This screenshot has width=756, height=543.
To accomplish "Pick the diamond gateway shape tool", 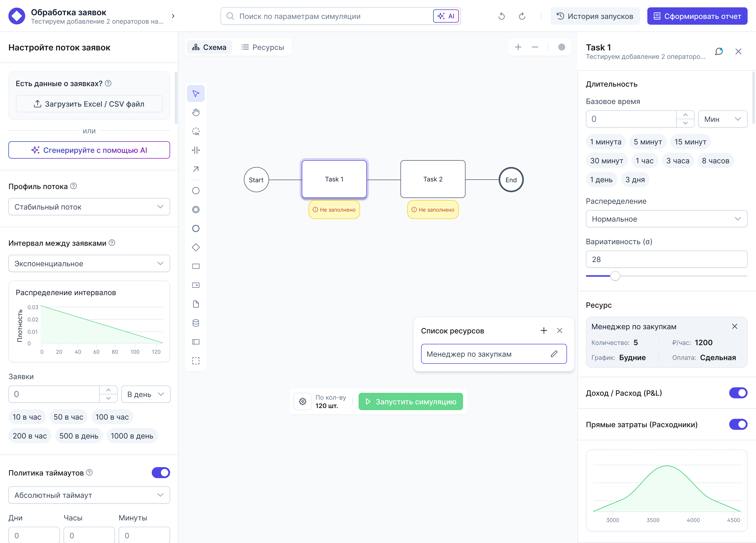I will pos(196,247).
